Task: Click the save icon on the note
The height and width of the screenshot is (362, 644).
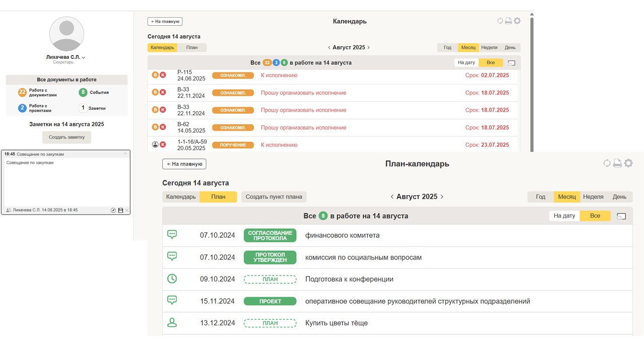Action: [121, 210]
